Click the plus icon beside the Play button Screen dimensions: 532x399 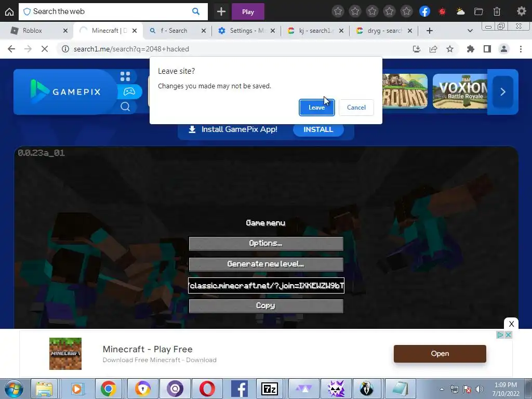pyautogui.click(x=221, y=11)
